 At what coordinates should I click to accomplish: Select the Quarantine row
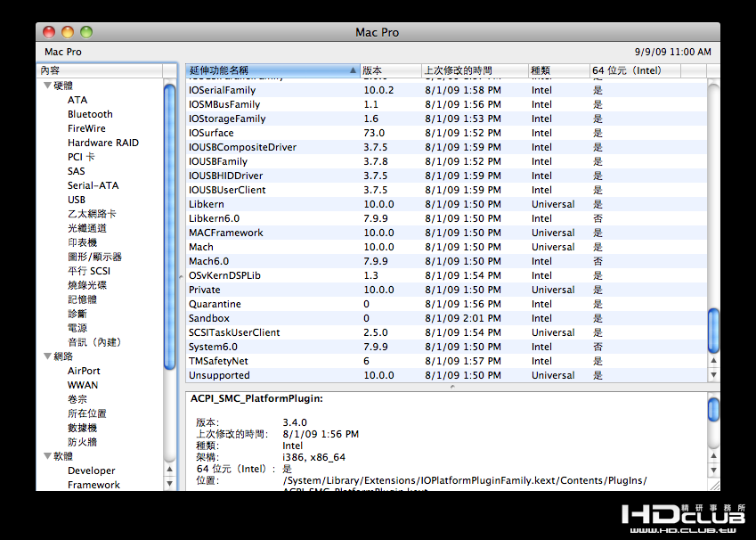[x=446, y=304]
